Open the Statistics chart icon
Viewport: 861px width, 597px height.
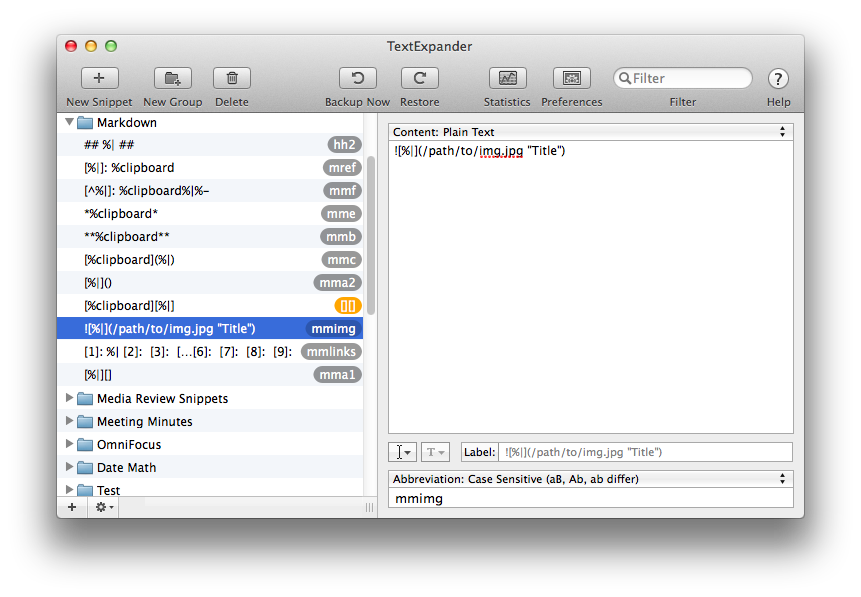(x=507, y=78)
